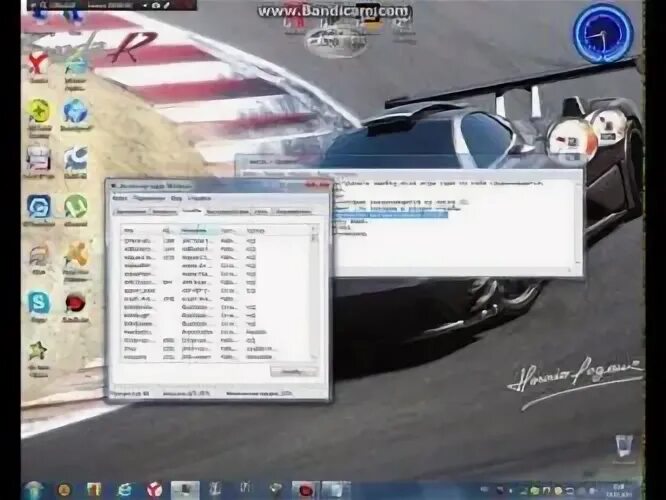
Task: Open the Recycle Bin on the desktop
Action: [624, 446]
